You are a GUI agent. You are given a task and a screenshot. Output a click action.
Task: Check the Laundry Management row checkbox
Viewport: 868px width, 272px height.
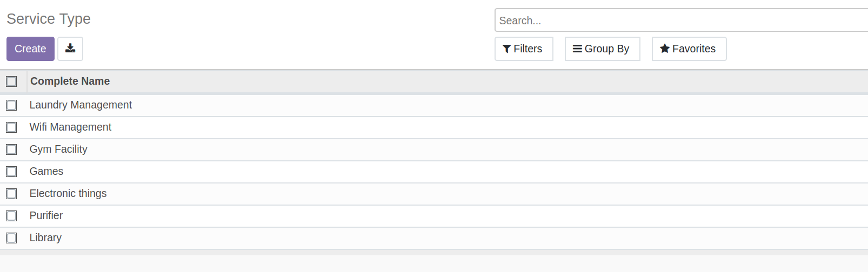point(11,105)
